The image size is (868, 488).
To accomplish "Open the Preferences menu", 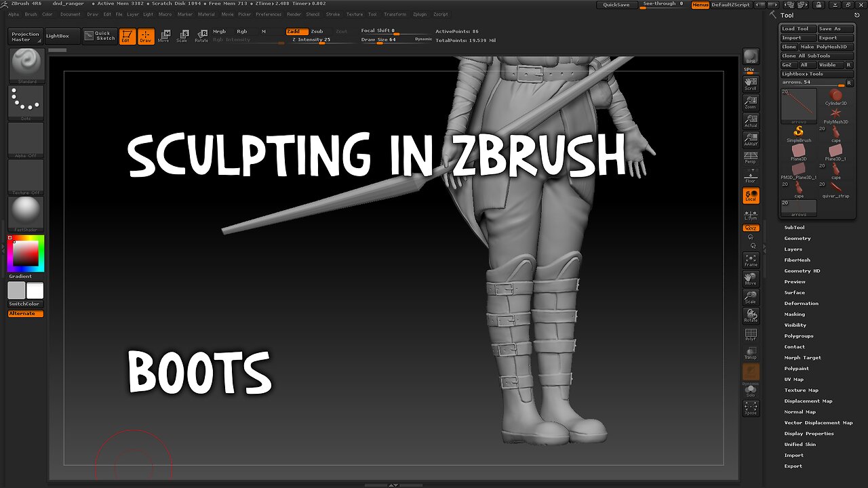I will pyautogui.click(x=269, y=14).
